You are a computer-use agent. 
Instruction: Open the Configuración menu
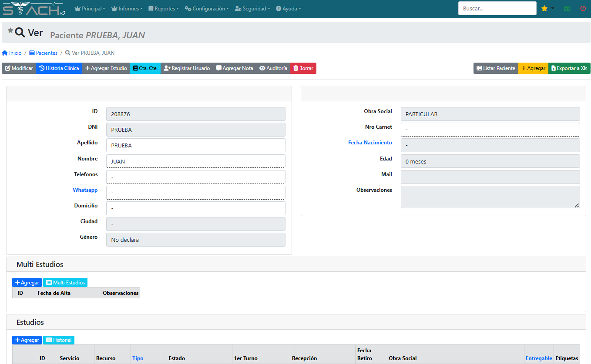[207, 9]
